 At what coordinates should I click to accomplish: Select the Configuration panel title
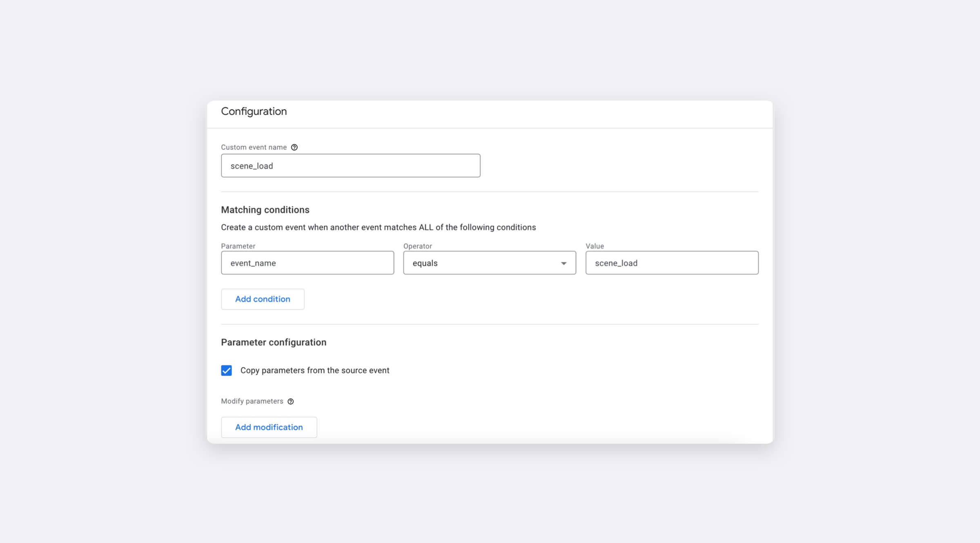point(254,112)
